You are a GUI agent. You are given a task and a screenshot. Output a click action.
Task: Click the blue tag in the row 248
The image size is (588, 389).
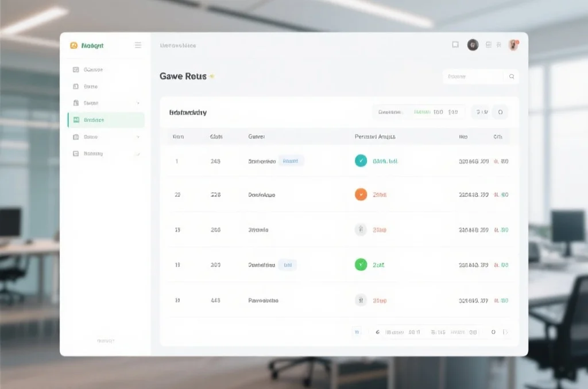(x=291, y=161)
